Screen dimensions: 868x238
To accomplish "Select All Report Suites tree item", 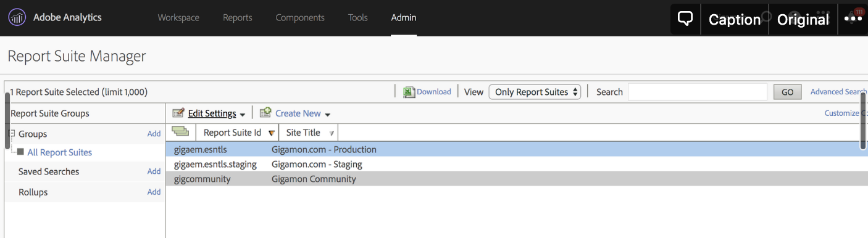I will point(60,152).
